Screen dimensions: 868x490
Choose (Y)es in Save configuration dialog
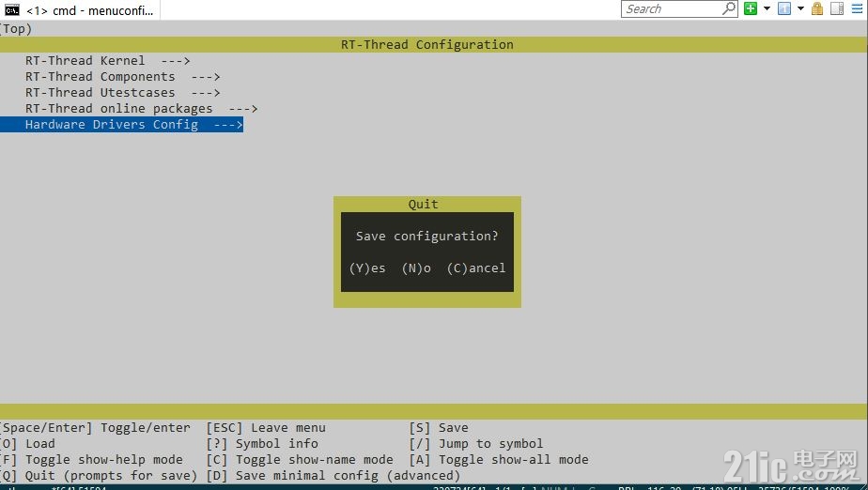[x=367, y=268]
